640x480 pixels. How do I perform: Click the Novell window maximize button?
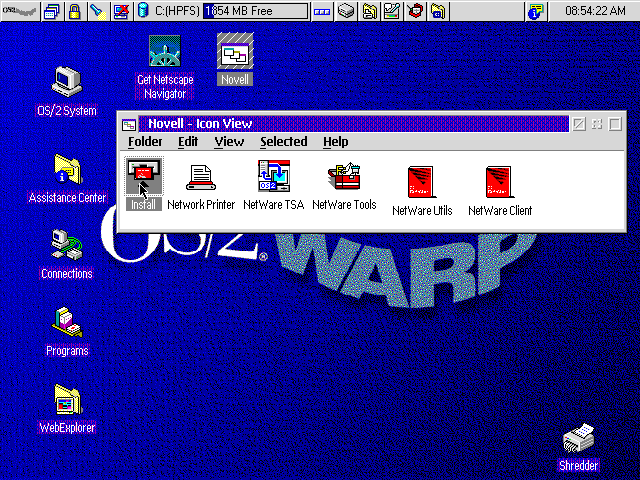[615, 124]
